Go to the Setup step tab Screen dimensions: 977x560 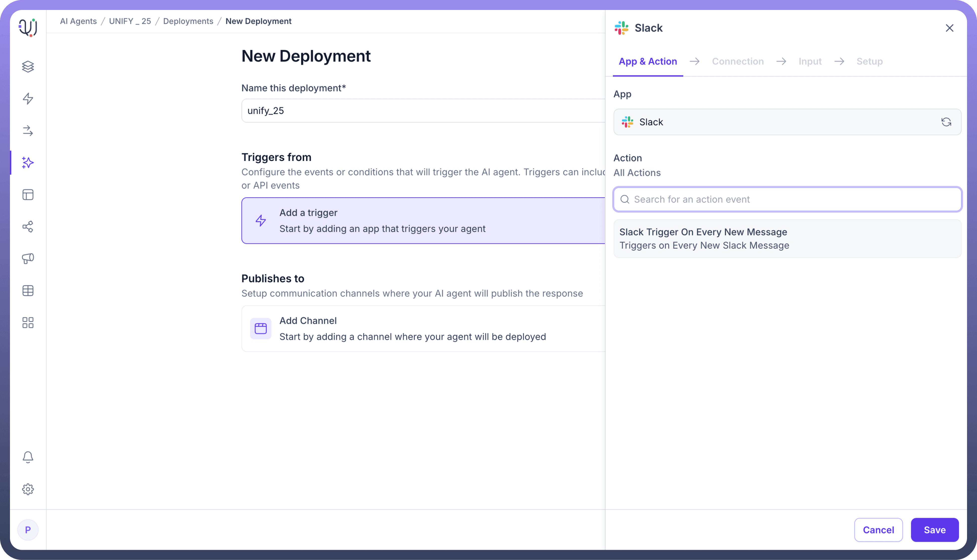(869, 62)
